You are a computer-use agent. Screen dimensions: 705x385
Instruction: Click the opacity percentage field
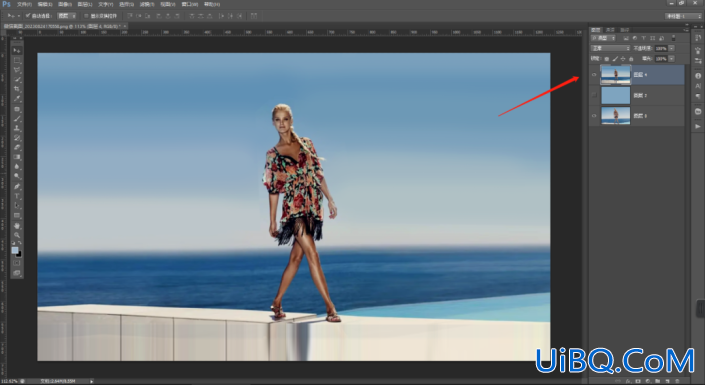click(661, 48)
